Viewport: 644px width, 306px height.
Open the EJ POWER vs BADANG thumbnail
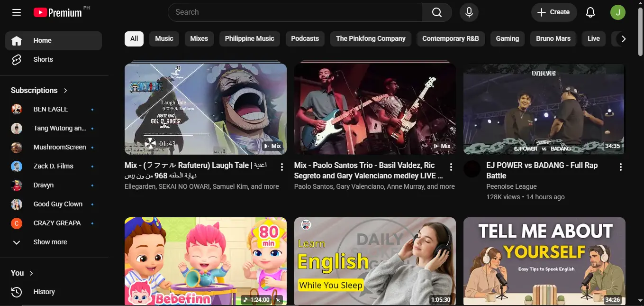click(544, 109)
